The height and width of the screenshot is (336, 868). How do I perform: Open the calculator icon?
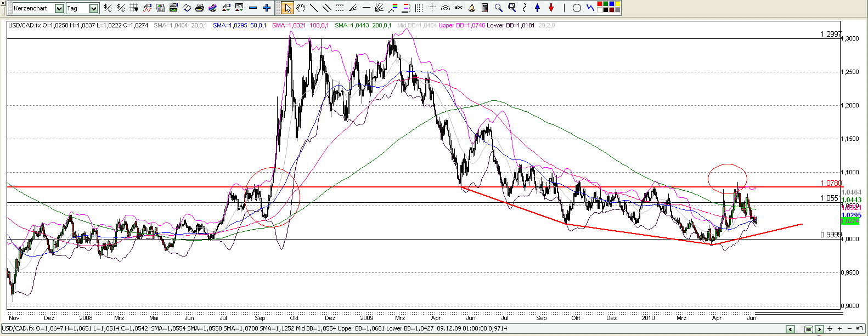click(484, 8)
